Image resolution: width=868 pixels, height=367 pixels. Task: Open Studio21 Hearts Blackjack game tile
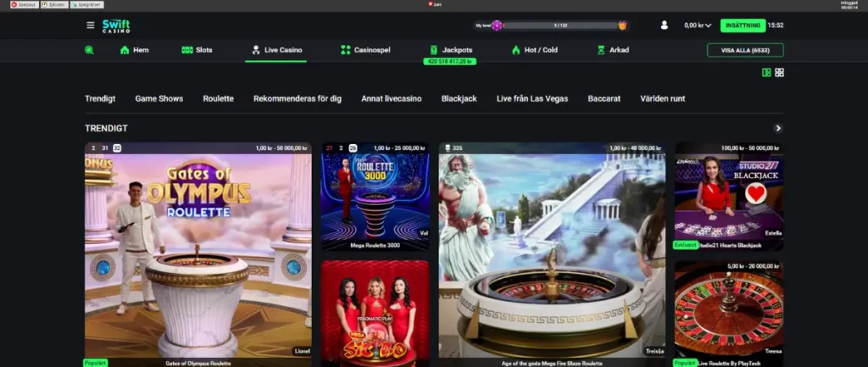pyautogui.click(x=729, y=197)
